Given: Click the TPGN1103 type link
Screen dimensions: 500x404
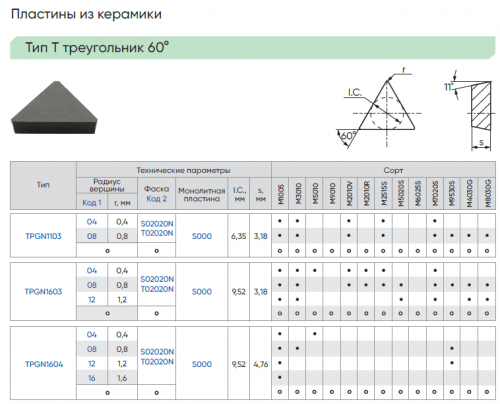Looking at the screenshot, I should pos(43,236).
